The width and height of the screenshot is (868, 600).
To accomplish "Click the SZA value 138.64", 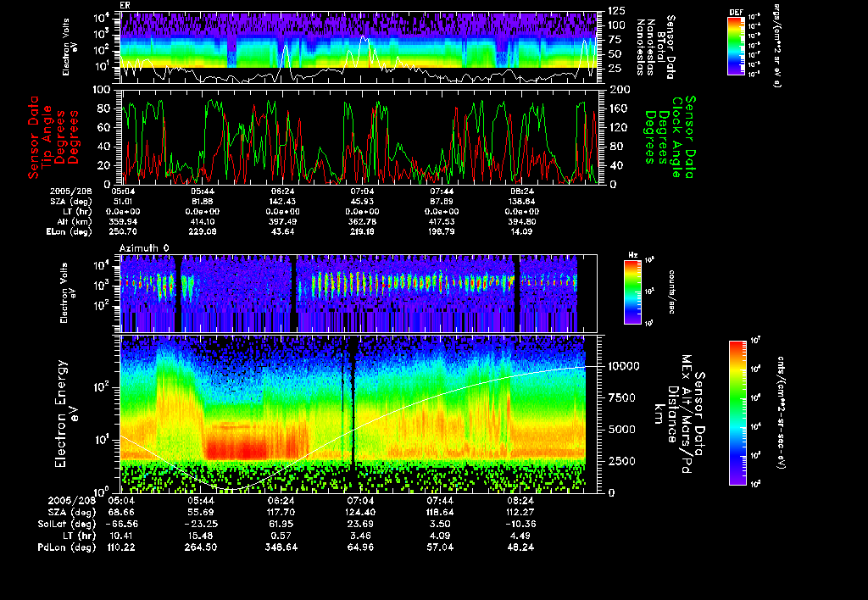I will 521,202.
